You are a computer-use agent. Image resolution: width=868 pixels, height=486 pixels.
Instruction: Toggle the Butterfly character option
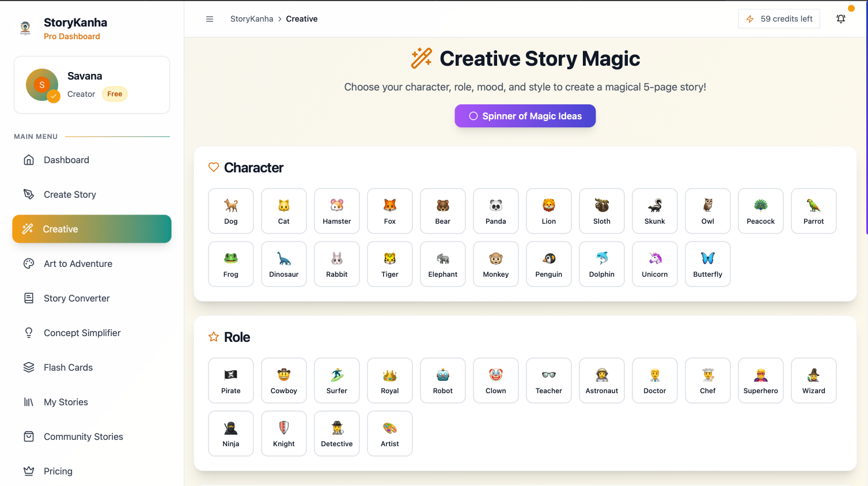(707, 264)
